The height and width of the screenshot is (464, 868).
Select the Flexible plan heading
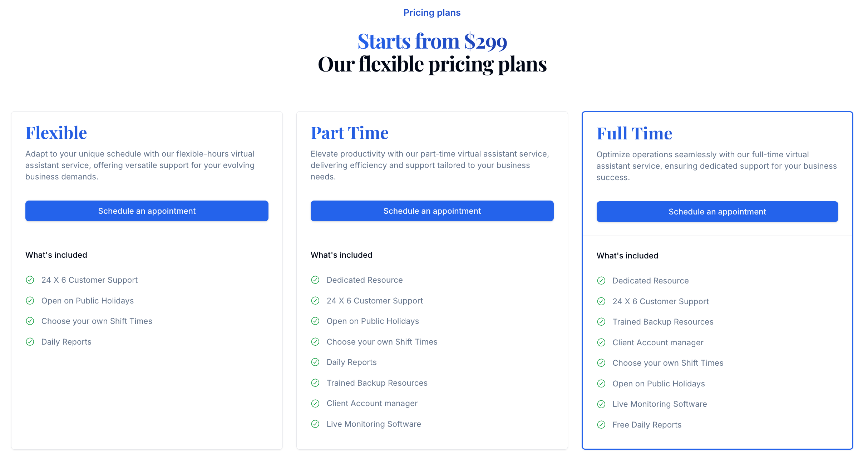tap(56, 133)
